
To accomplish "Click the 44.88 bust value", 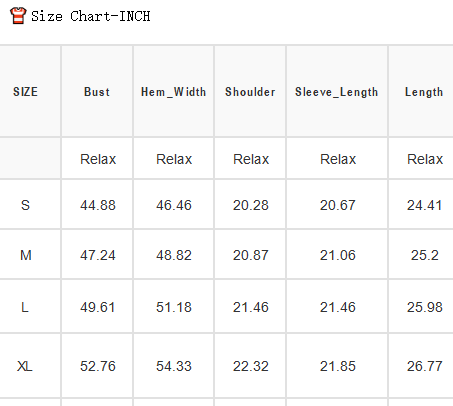I will [x=98, y=205].
